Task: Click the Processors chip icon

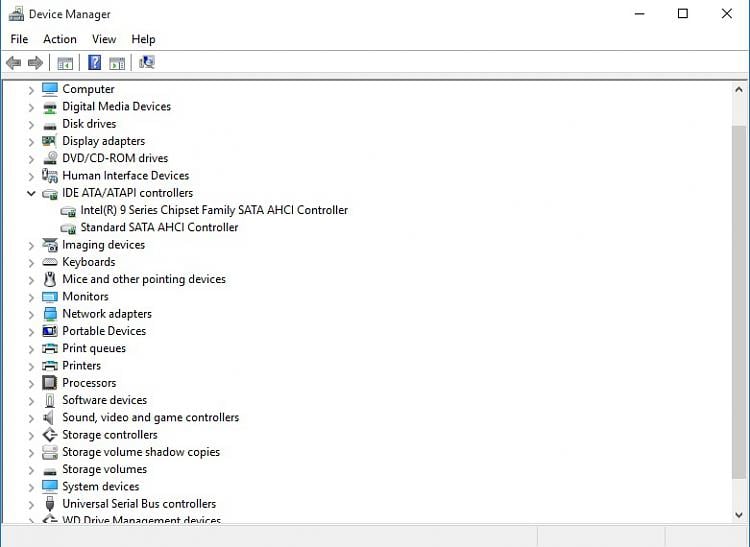Action: pos(50,383)
